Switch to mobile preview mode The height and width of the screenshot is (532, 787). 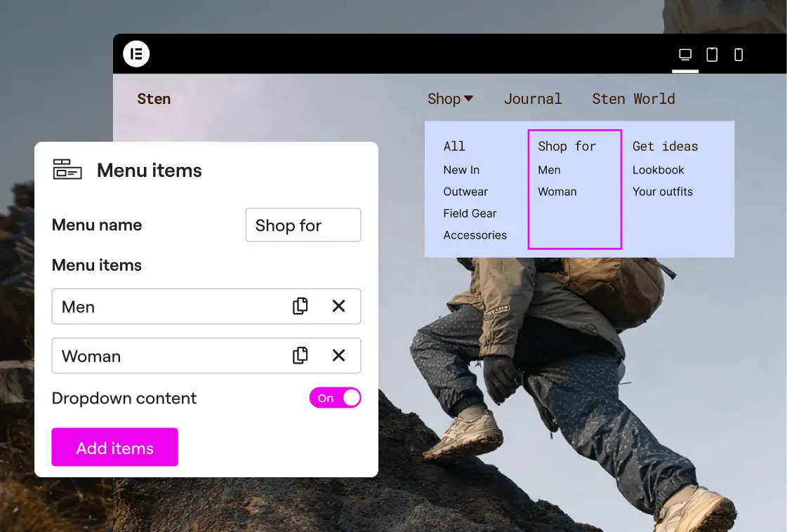pyautogui.click(x=739, y=55)
